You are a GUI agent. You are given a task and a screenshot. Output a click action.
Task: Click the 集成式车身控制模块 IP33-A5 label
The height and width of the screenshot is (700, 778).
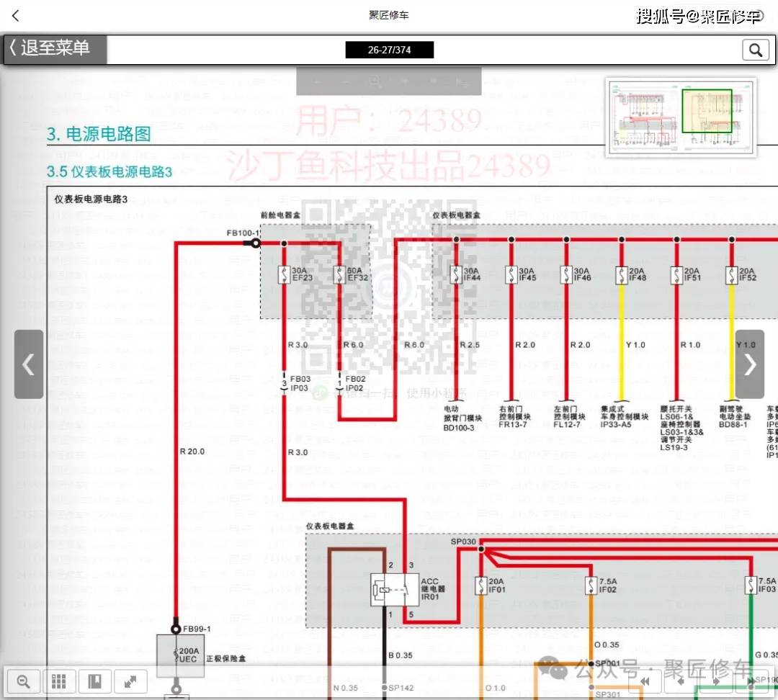click(x=624, y=417)
